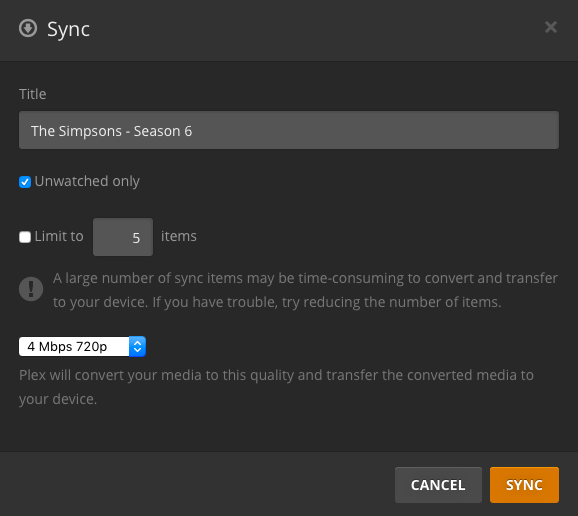Click the CANCEL button
This screenshot has width=578, height=516.
(x=438, y=485)
